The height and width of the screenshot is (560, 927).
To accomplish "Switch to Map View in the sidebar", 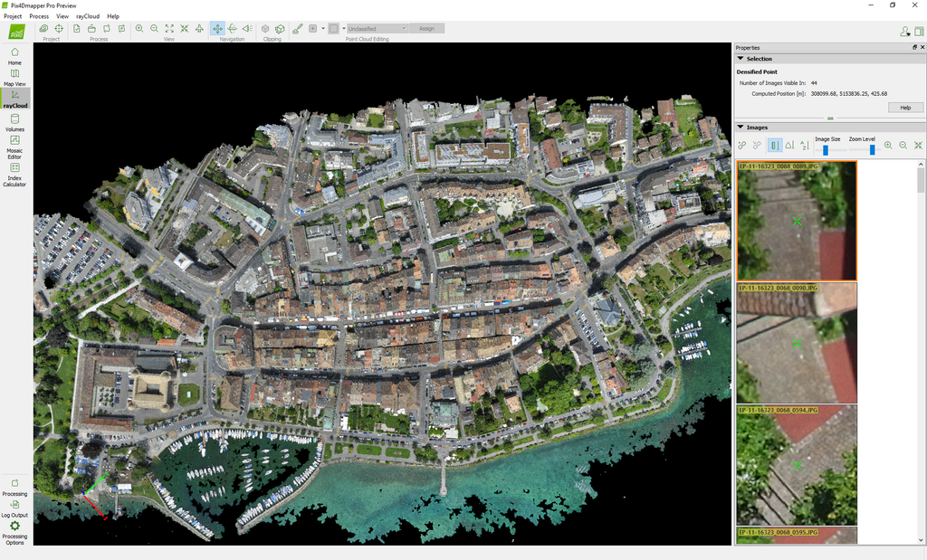I will (14, 80).
